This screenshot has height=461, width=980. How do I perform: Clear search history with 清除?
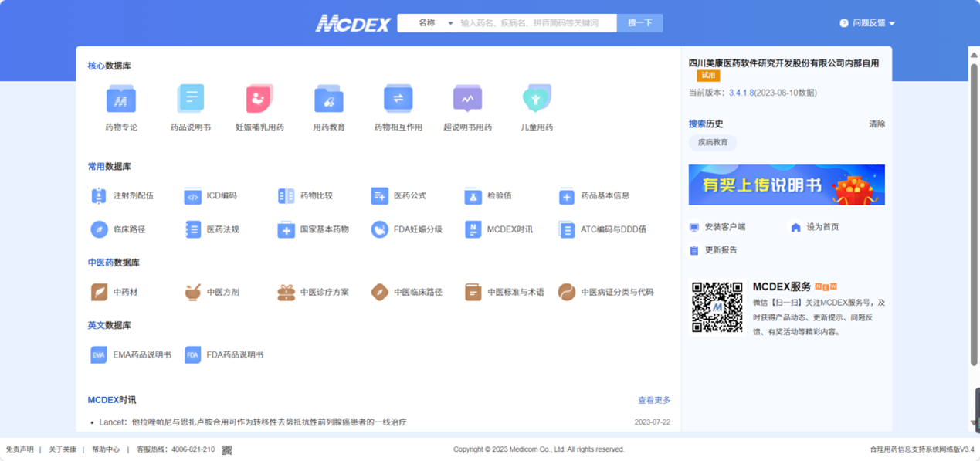point(877,124)
